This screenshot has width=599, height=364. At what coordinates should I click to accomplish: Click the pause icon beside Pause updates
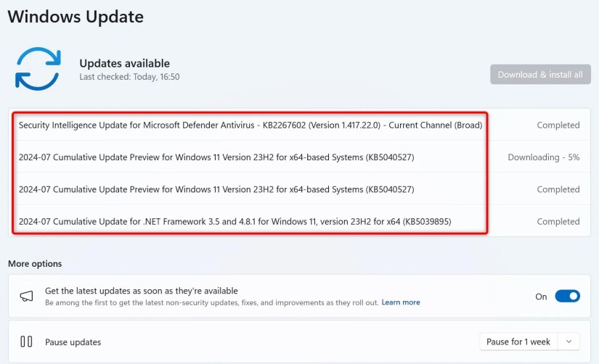(x=26, y=342)
